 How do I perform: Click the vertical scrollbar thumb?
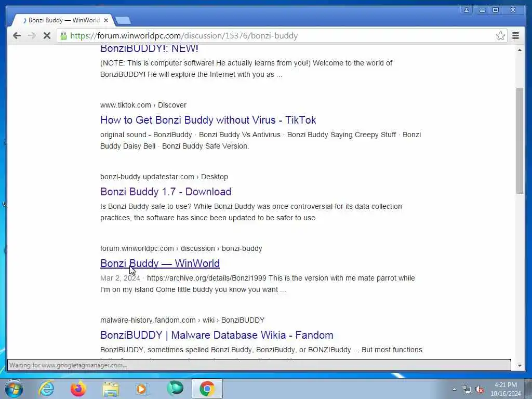[520, 141]
